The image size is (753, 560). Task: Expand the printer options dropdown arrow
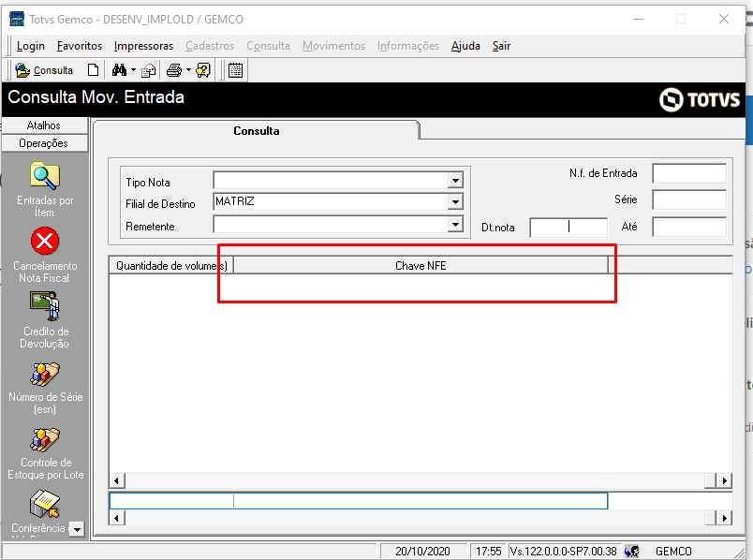[x=188, y=70]
